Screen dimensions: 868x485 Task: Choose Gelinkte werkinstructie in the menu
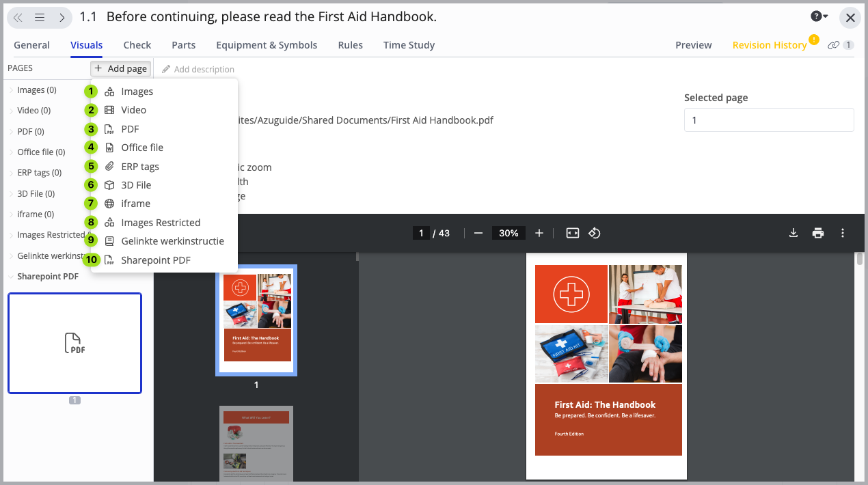point(172,241)
